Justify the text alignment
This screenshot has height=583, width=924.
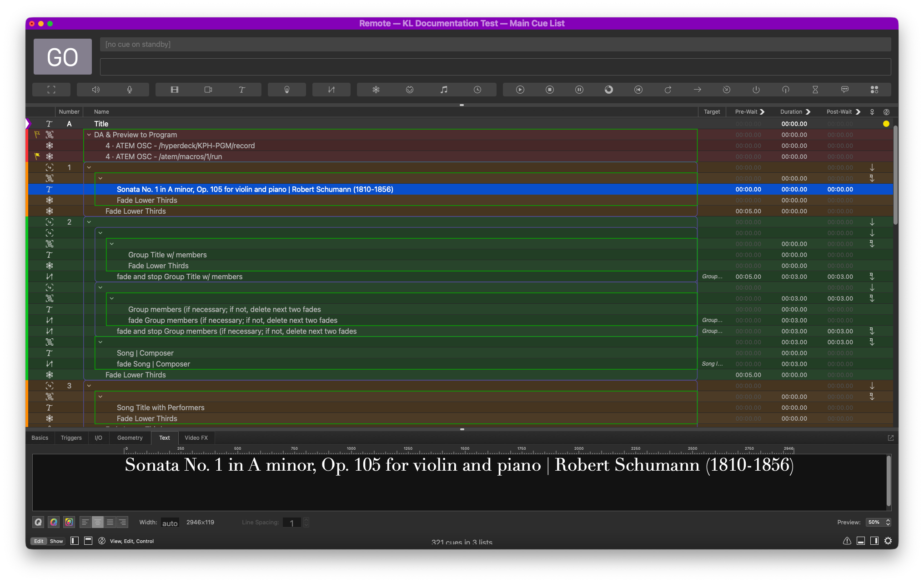[x=110, y=522]
